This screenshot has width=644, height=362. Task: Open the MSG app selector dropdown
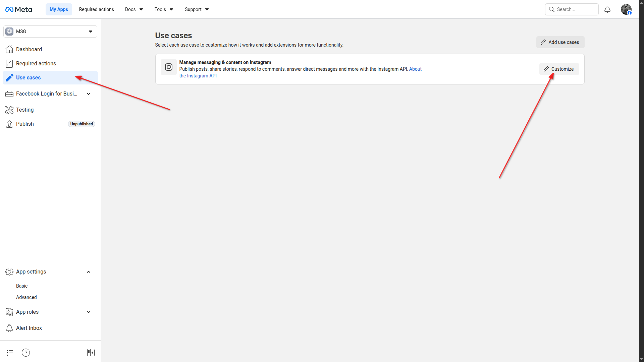coord(50,32)
